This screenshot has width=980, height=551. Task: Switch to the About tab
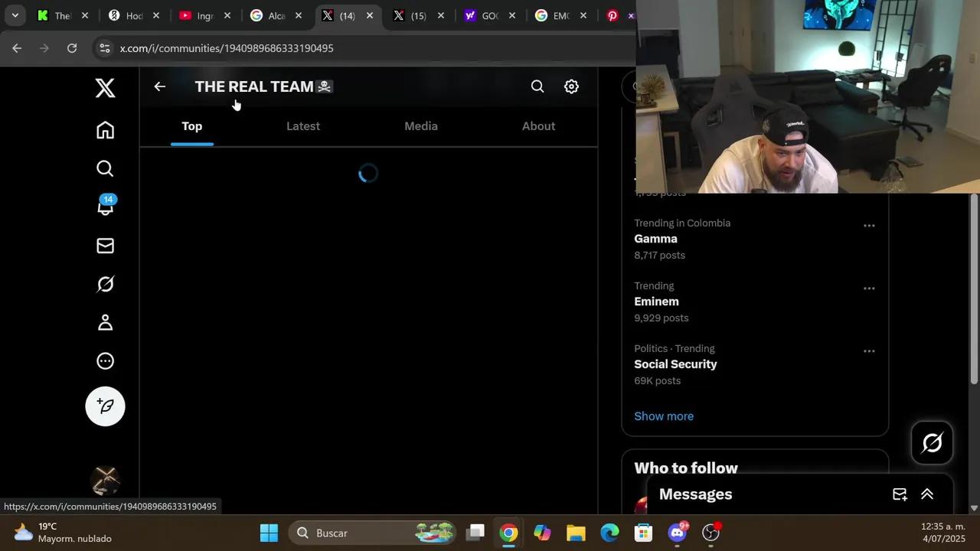538,126
